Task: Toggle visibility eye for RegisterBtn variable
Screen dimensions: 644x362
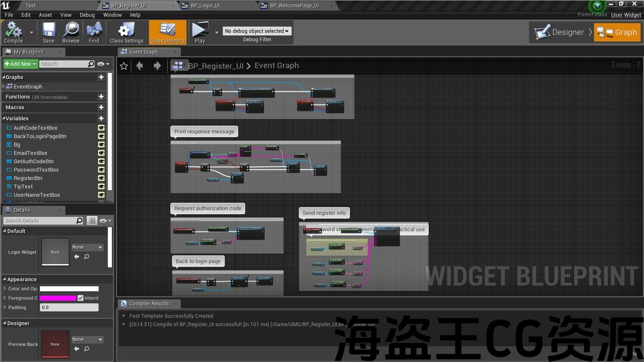Action: (x=101, y=178)
